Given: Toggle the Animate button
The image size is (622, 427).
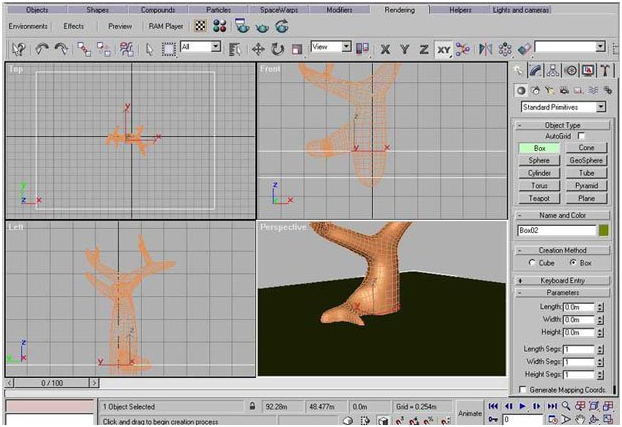Looking at the screenshot, I should (470, 413).
